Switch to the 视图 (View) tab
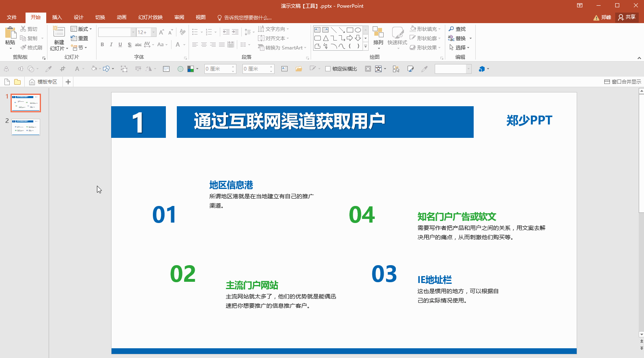Viewport: 644px width, 358px height. click(x=200, y=17)
